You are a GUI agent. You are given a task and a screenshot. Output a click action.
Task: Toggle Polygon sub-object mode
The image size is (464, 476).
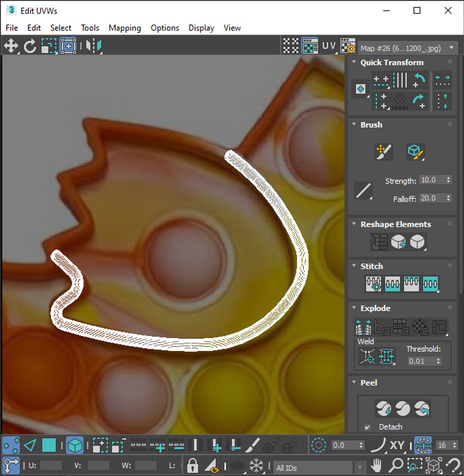click(49, 445)
